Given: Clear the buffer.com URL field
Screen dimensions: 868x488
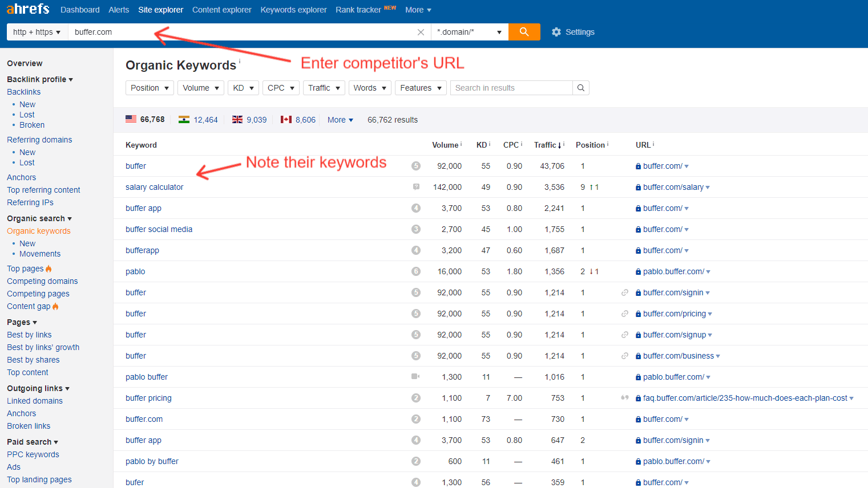Looking at the screenshot, I should (421, 32).
